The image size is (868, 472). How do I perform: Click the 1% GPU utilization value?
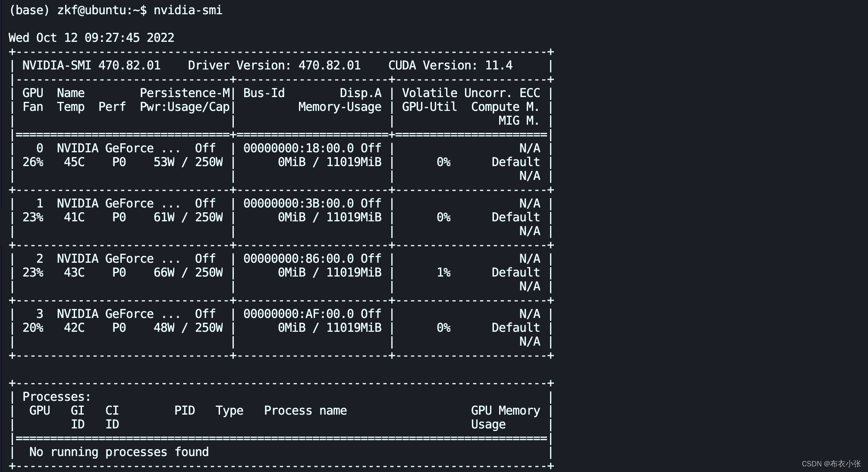pyautogui.click(x=443, y=272)
